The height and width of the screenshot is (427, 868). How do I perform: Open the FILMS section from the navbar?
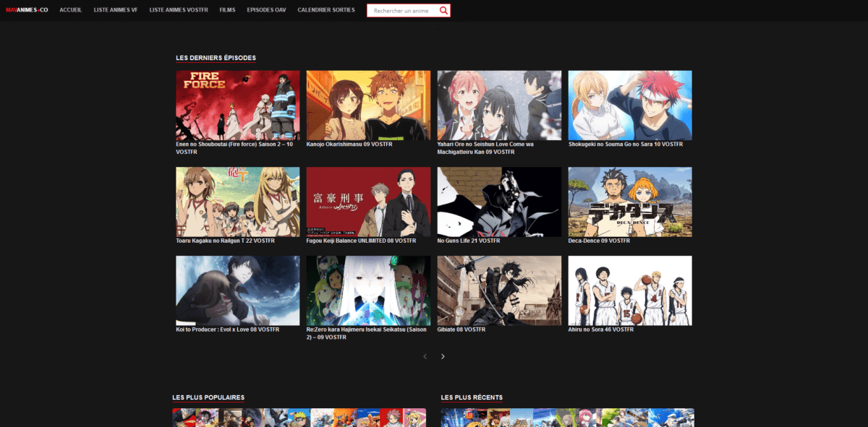[x=227, y=10]
